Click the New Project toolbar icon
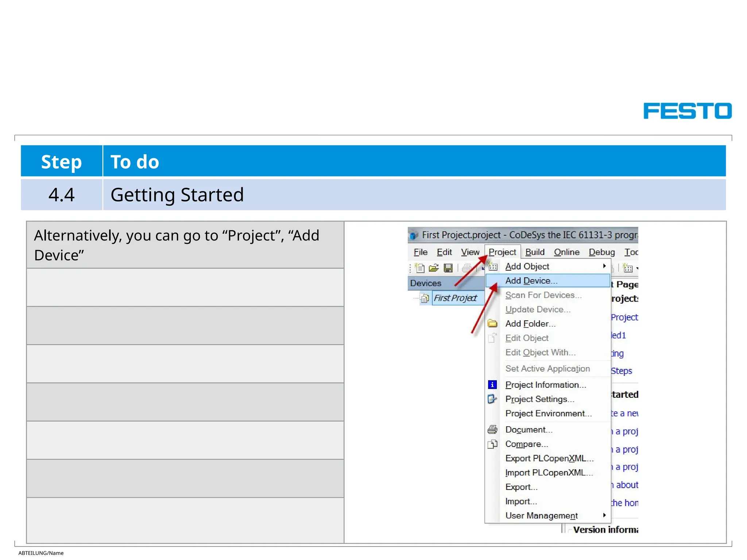The width and height of the screenshot is (747, 560). coord(420,268)
